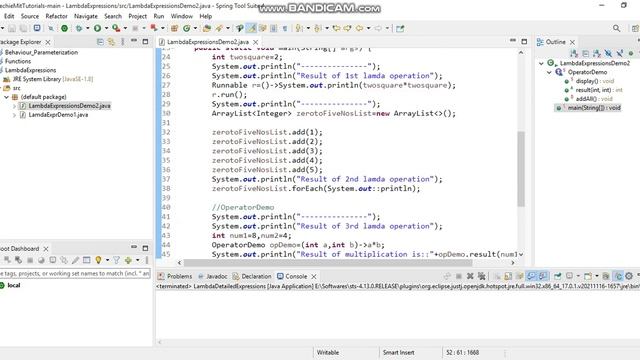Click the toolbar Search magnifier icon at right
Screen dimensions: 640x360
click(616, 28)
